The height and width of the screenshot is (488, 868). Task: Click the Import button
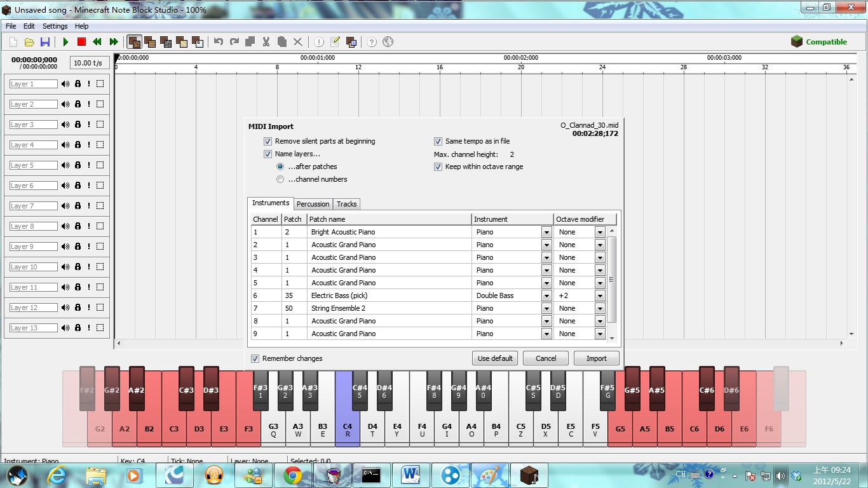tap(596, 358)
